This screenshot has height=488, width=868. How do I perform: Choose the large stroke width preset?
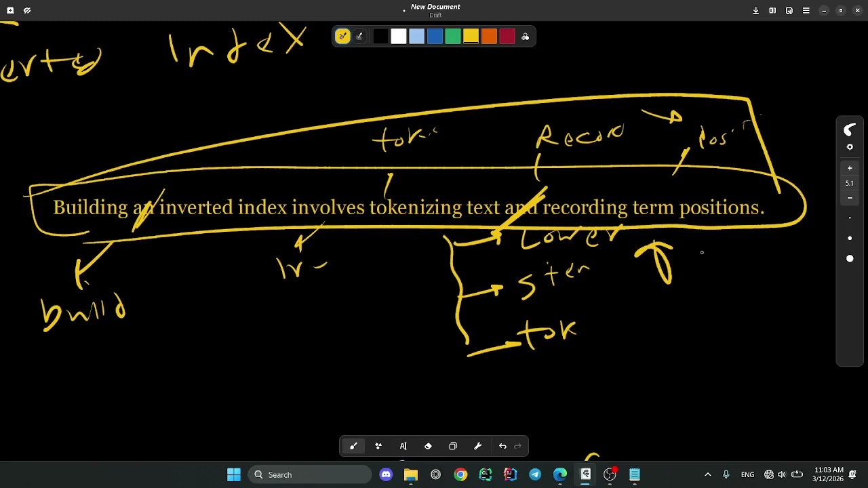pyautogui.click(x=850, y=259)
